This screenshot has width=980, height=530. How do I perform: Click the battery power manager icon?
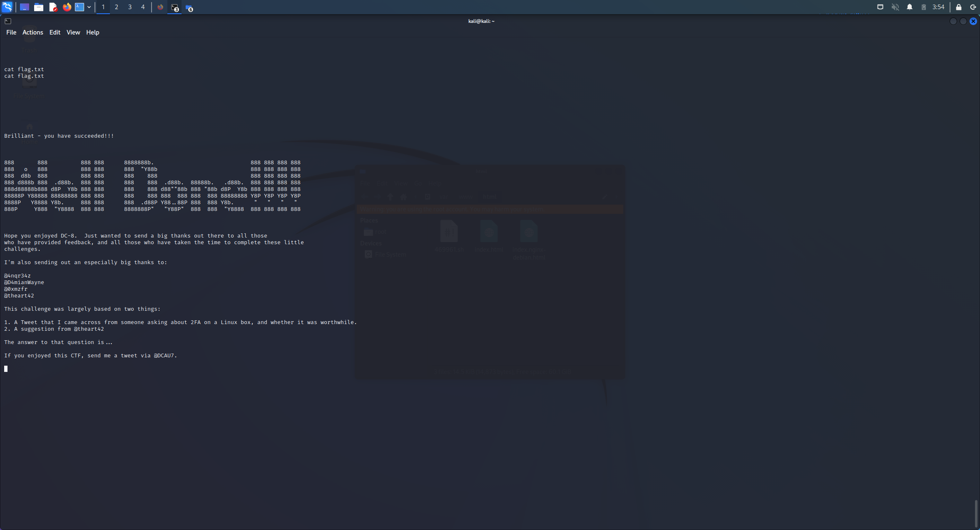(x=923, y=7)
